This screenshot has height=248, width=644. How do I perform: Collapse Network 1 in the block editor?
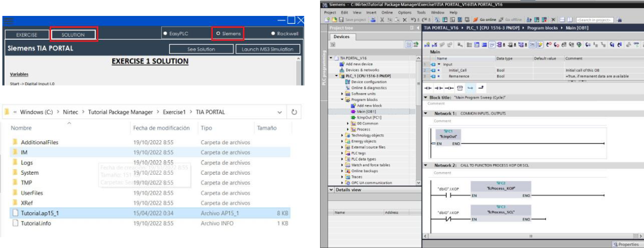[x=426, y=113]
